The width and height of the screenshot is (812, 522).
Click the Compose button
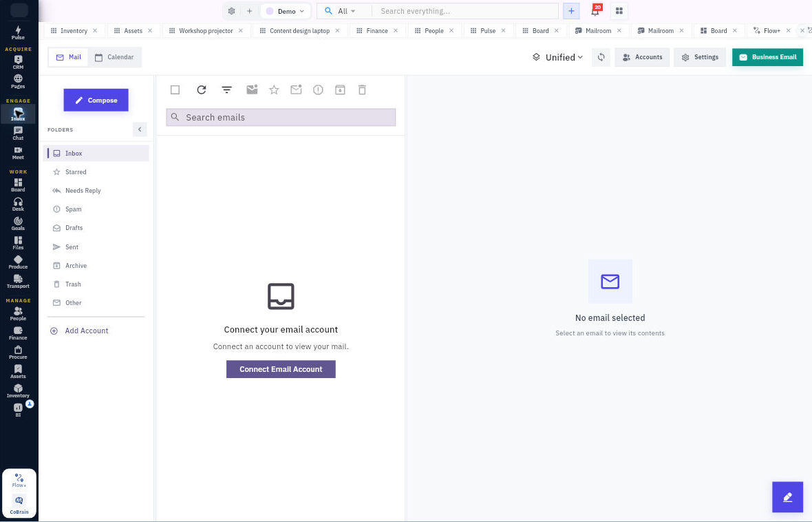pos(96,100)
